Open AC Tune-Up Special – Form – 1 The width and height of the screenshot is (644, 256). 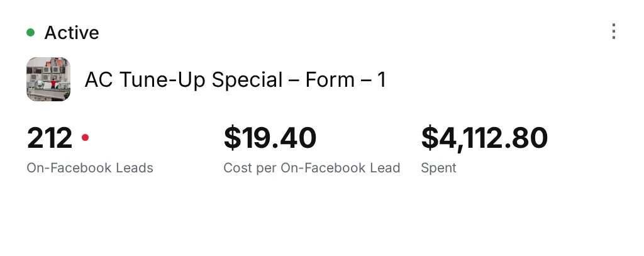click(235, 80)
